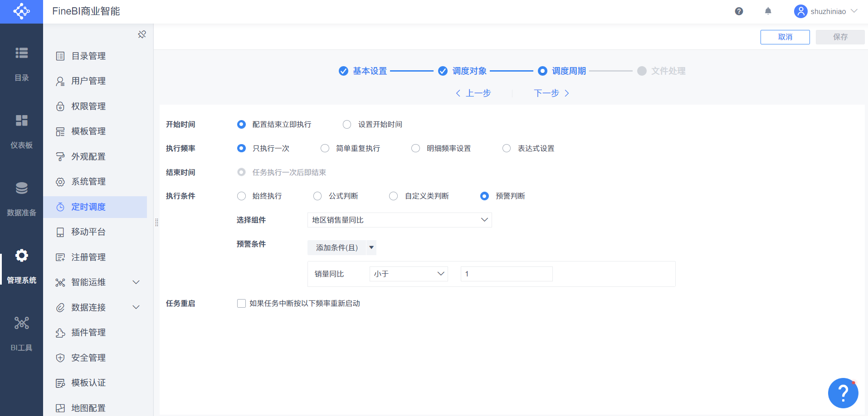Select 设置开始时间 radio option
The image size is (868, 416).
click(347, 125)
